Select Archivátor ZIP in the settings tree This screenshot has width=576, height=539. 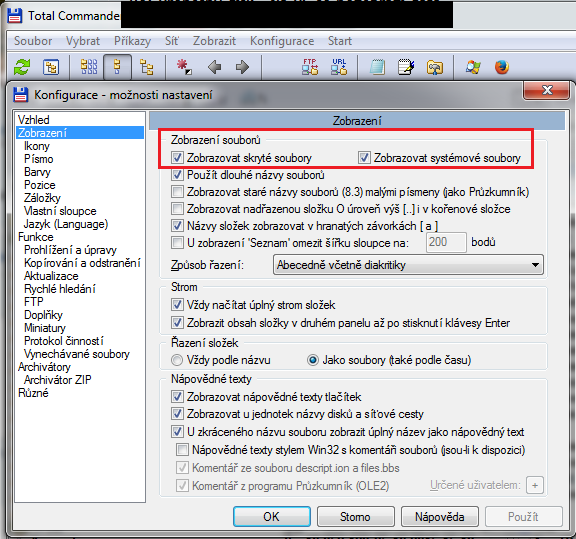58,380
